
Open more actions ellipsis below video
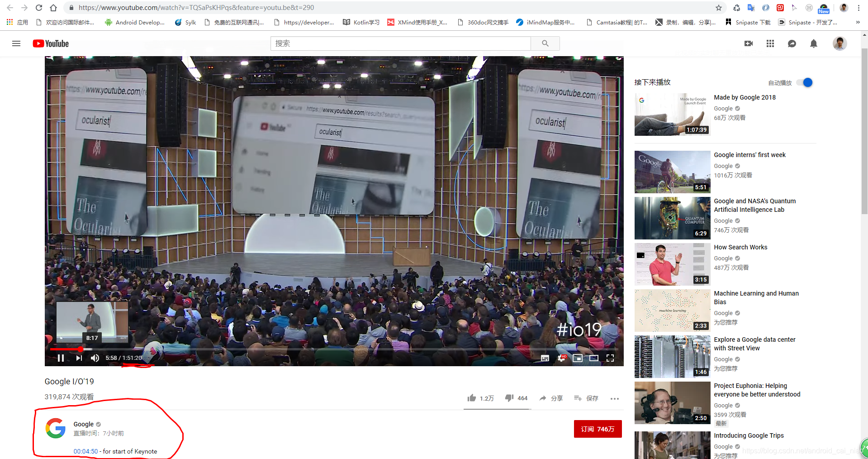coord(614,399)
